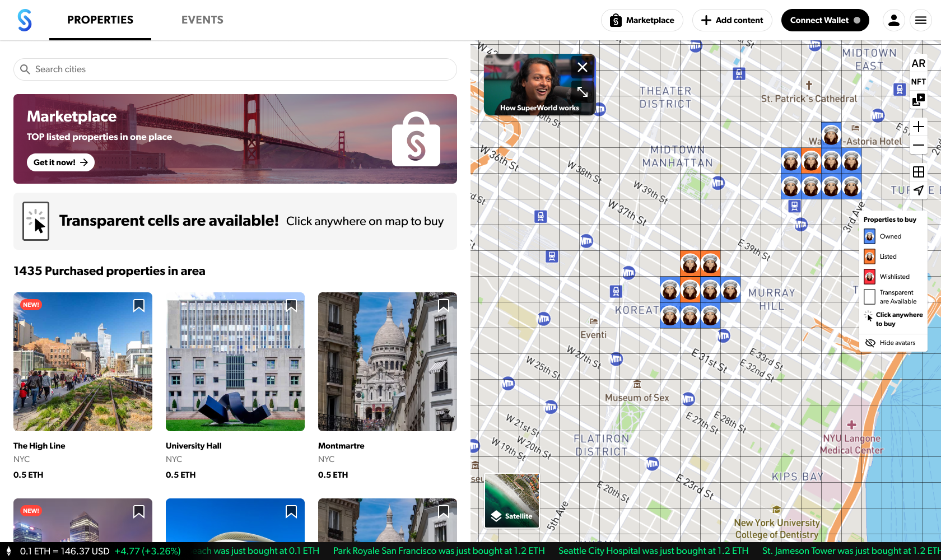Click the NYU Langone Medical Center marker
This screenshot has height=560, width=941.
[x=851, y=424]
